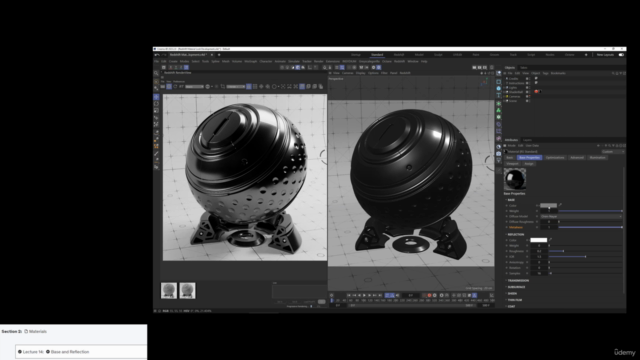Switch to the Nodes layout tab
This screenshot has height=360, width=640.
point(550,55)
